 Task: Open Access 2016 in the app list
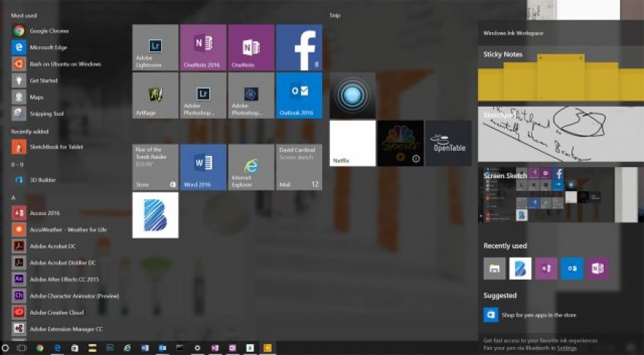(x=36, y=213)
